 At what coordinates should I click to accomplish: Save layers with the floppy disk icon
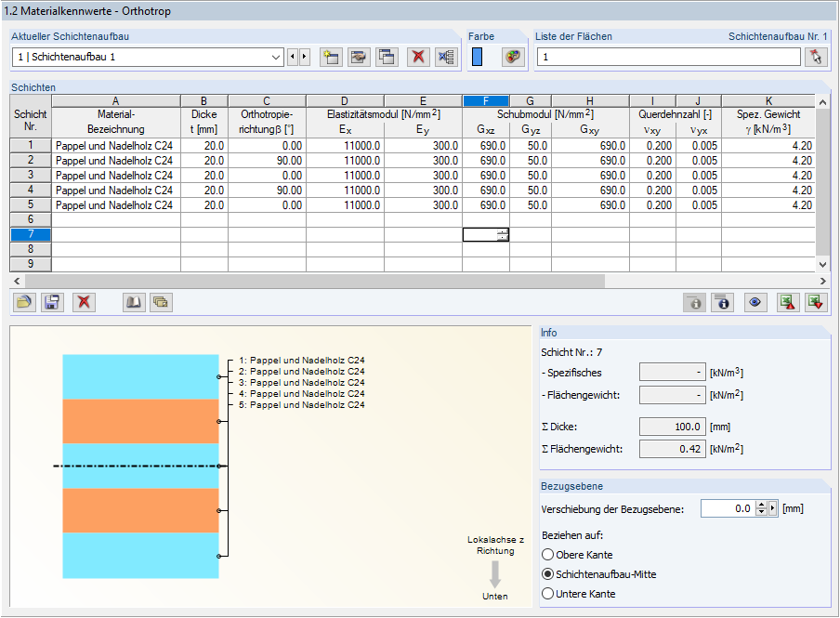pyautogui.click(x=52, y=302)
